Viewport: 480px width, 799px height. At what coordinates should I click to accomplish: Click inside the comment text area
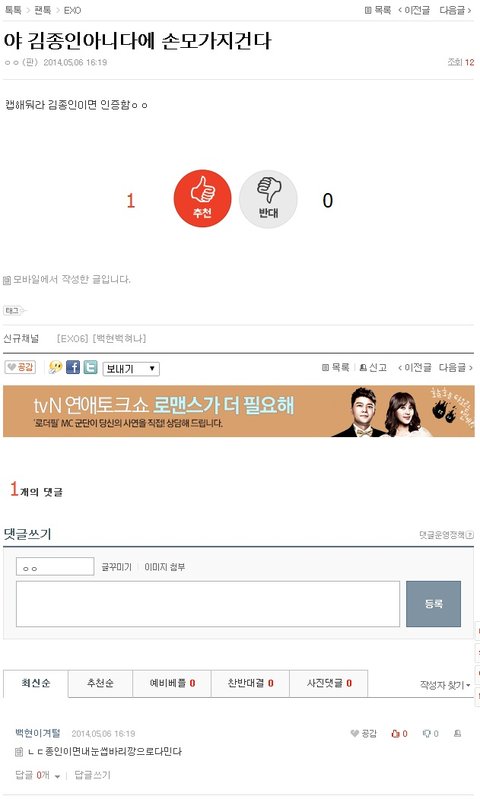point(208,604)
